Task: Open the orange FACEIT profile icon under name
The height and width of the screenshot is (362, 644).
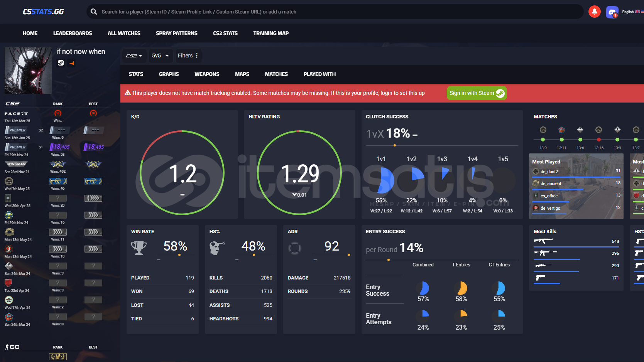Action: coord(71,63)
